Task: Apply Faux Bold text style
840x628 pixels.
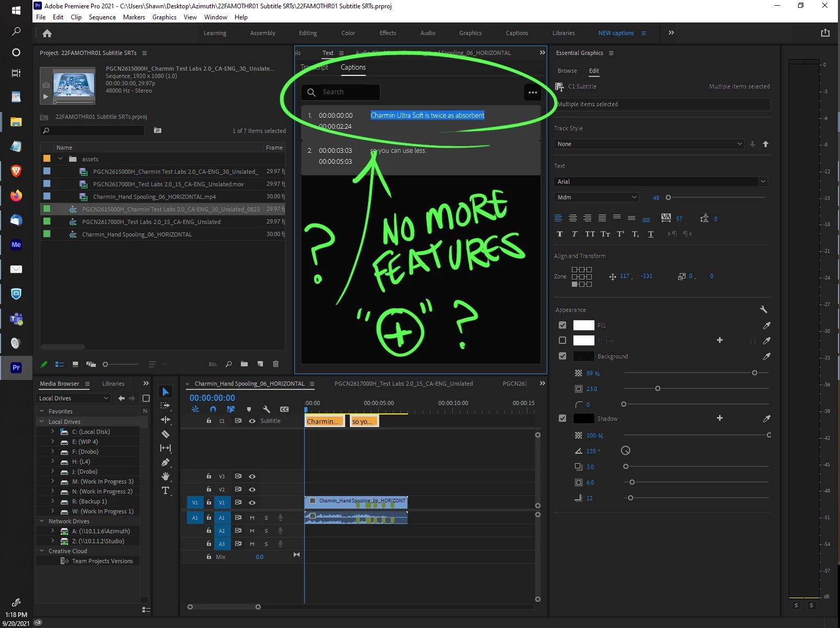Action: (560, 234)
